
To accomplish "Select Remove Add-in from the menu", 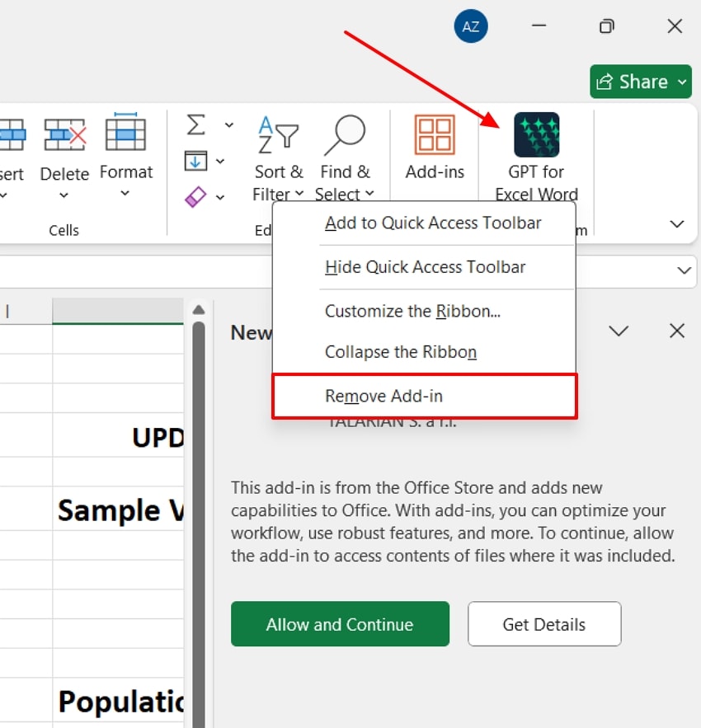I will tap(383, 396).
